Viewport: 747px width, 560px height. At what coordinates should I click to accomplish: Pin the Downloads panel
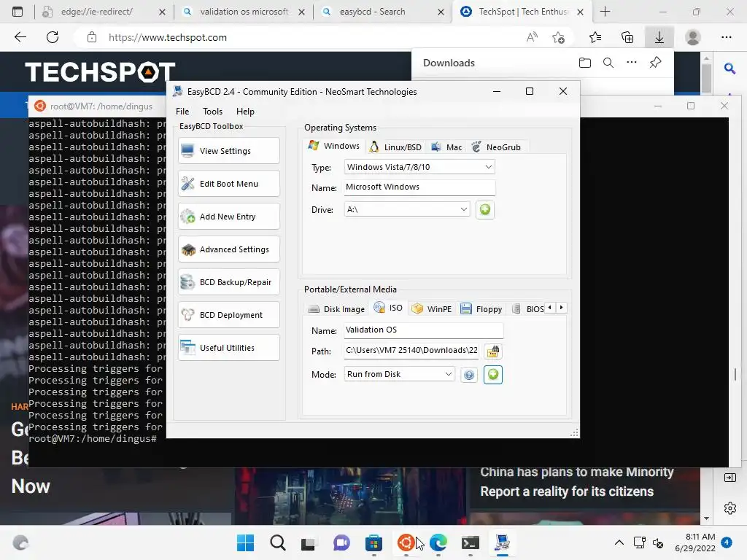click(x=656, y=63)
